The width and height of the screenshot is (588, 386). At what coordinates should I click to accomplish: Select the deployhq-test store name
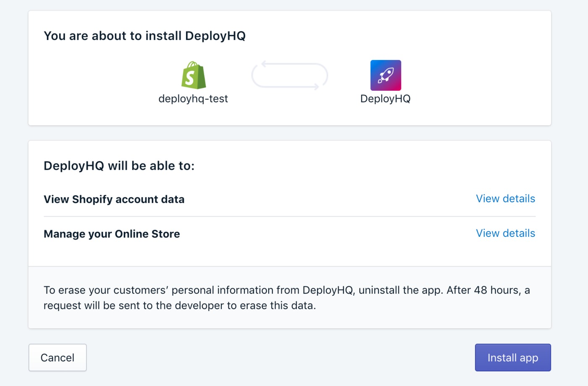[x=193, y=99]
